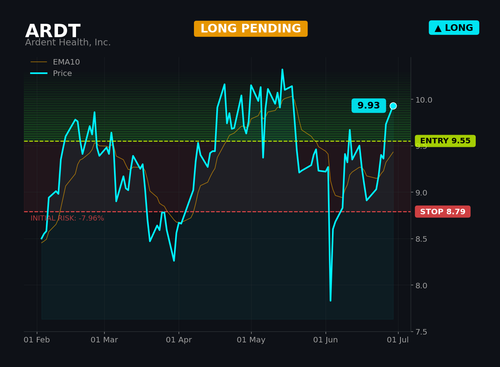Click the Ardent Health, Inc. company name

(68, 42)
